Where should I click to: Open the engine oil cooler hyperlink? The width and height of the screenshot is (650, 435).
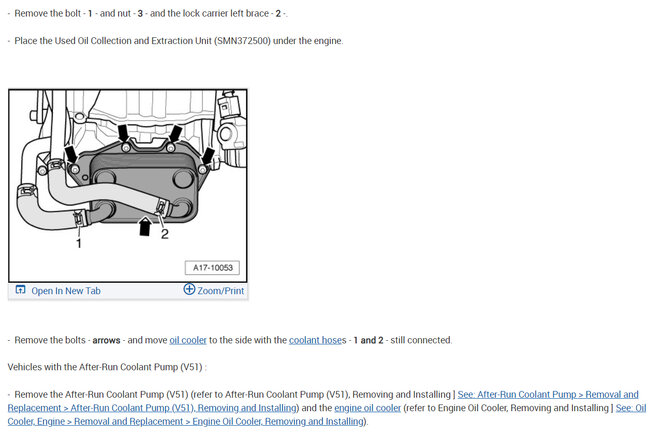click(x=368, y=408)
